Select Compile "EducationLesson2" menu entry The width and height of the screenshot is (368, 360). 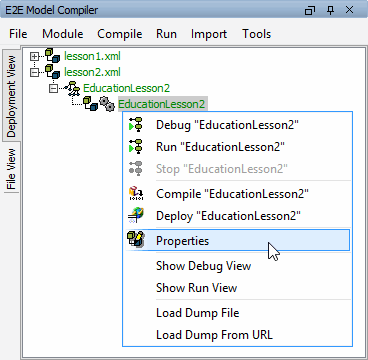(x=237, y=194)
